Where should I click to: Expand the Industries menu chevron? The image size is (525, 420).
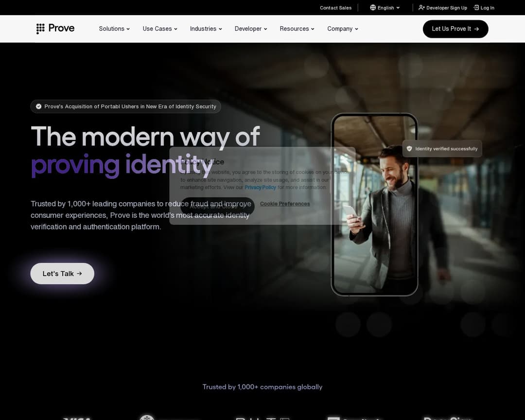220,29
